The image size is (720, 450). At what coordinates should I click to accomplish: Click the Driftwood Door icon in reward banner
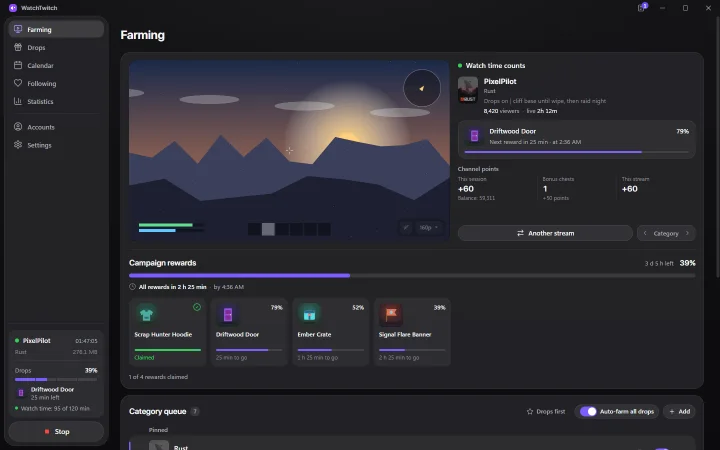[x=474, y=135]
